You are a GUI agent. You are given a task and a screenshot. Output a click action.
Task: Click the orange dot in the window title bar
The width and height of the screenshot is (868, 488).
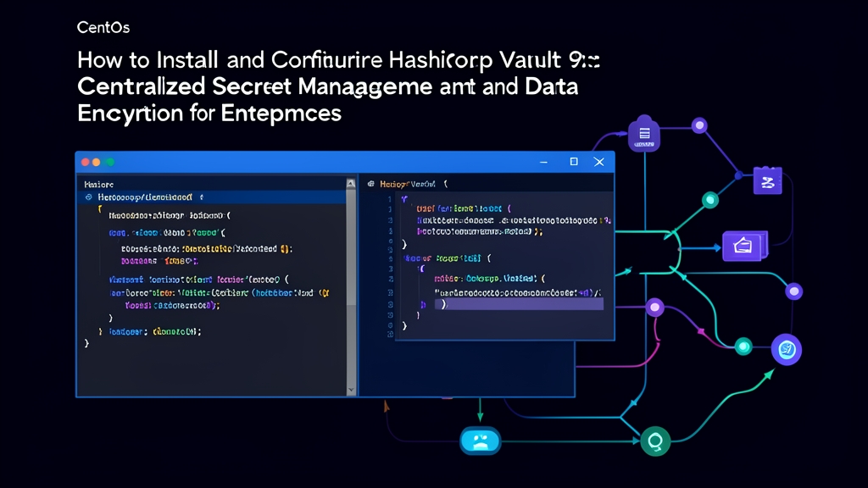point(97,162)
